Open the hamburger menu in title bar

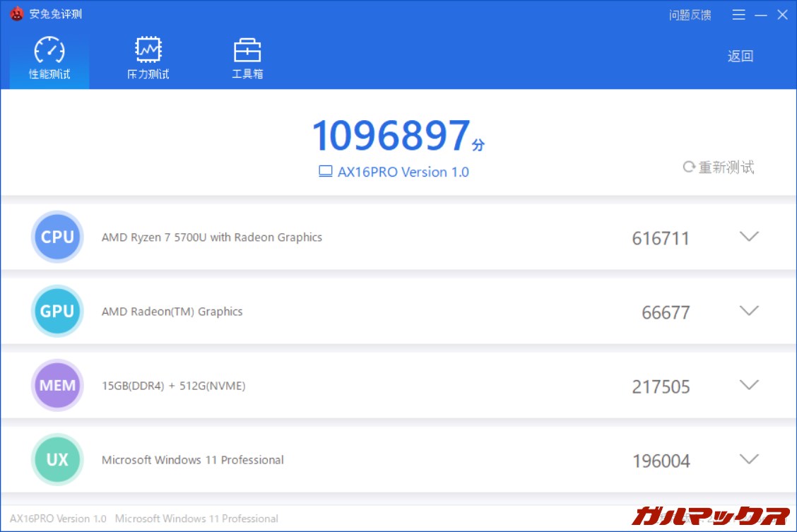point(738,14)
